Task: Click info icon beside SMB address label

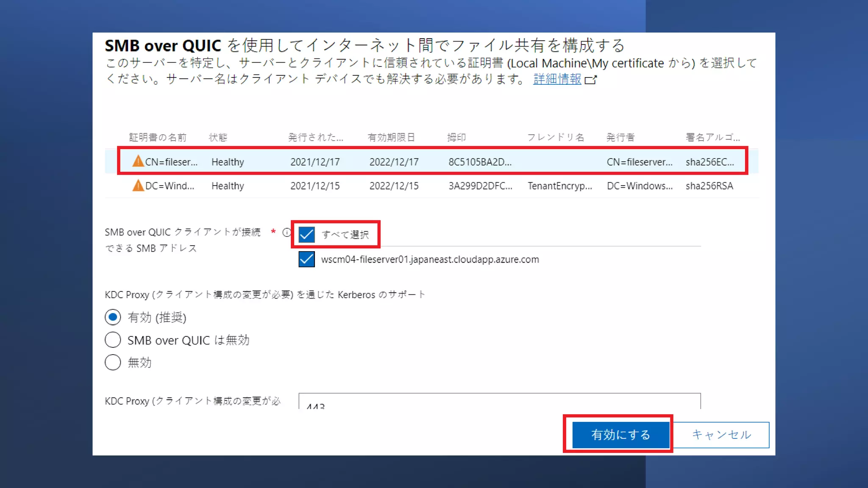Action: [287, 233]
